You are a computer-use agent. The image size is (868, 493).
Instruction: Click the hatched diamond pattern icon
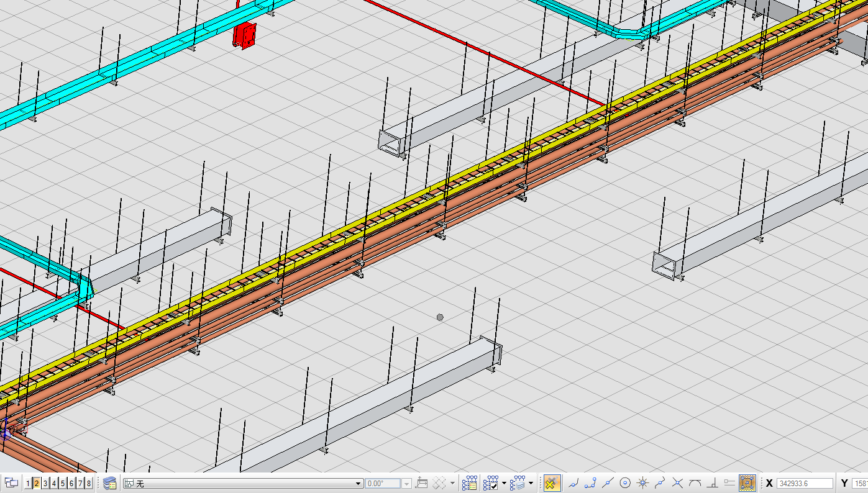(x=440, y=483)
